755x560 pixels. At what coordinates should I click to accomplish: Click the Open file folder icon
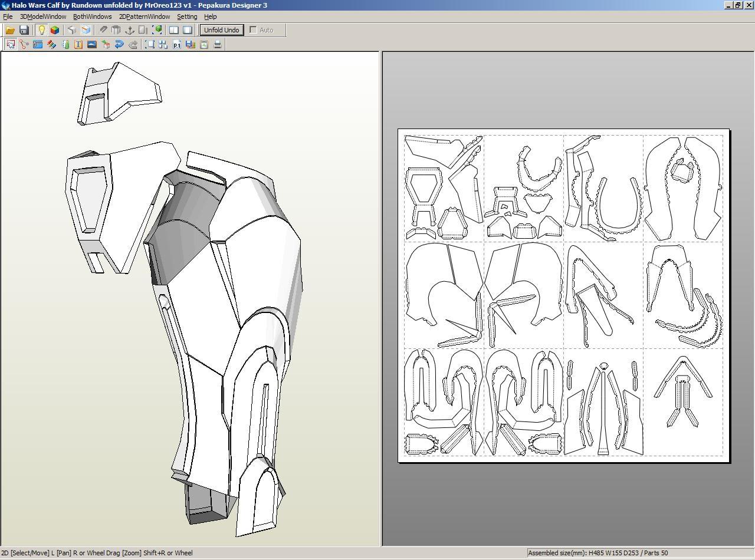(10, 30)
